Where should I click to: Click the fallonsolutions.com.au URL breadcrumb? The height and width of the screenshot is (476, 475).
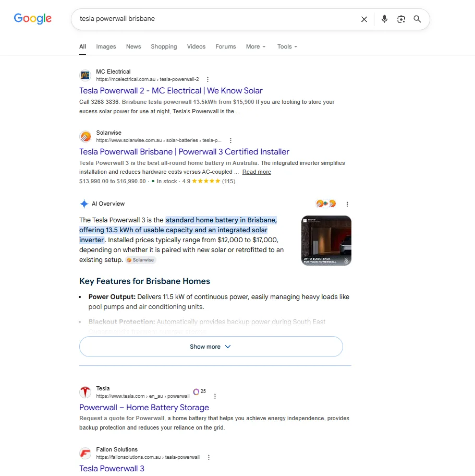(x=148, y=457)
